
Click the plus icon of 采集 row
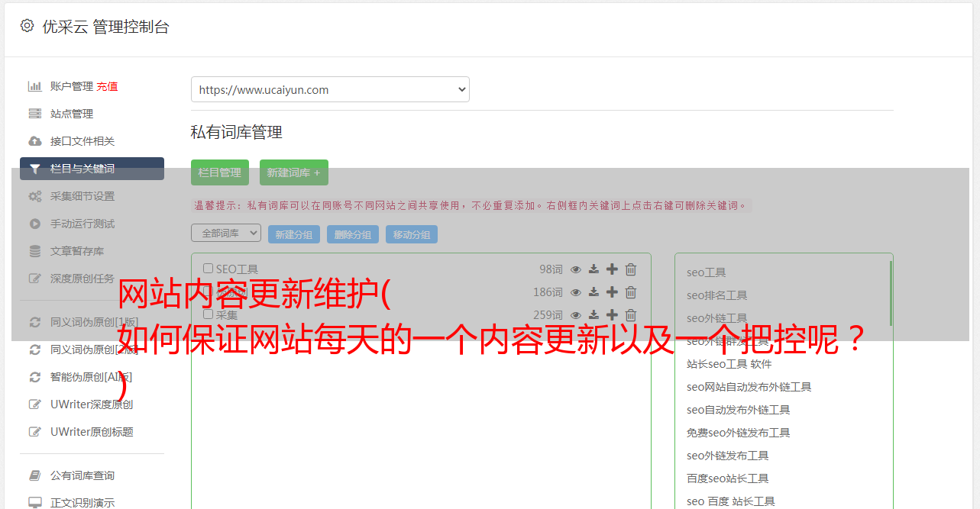[x=612, y=315]
